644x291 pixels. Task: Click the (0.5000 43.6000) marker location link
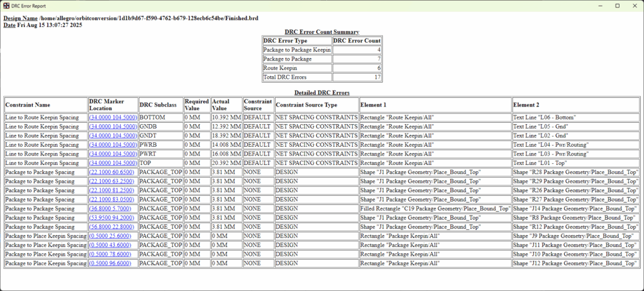tap(109, 245)
